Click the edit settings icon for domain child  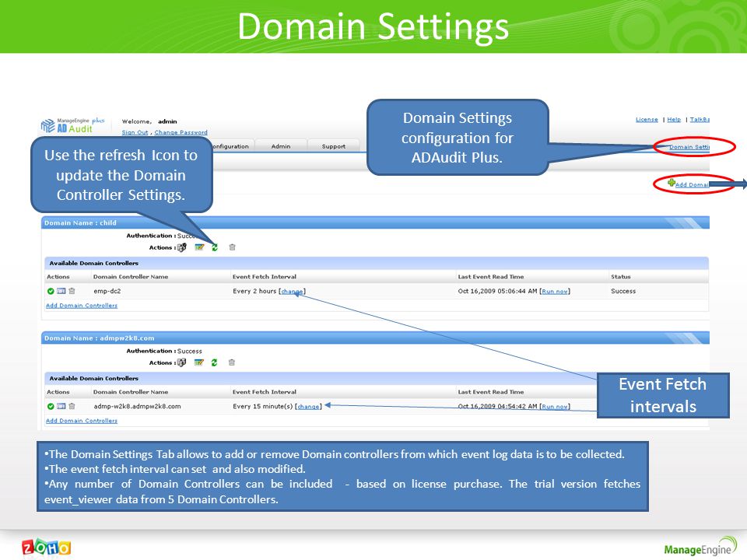[x=199, y=247]
